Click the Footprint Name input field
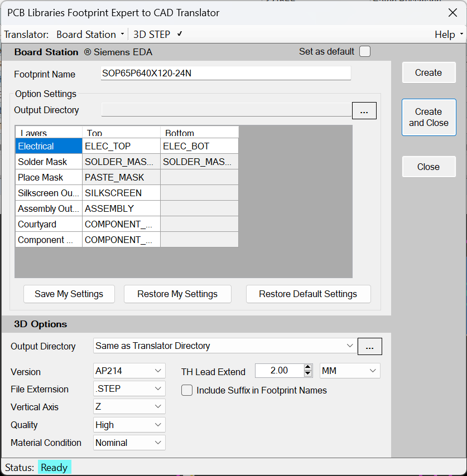This screenshot has width=467, height=476. (x=226, y=73)
